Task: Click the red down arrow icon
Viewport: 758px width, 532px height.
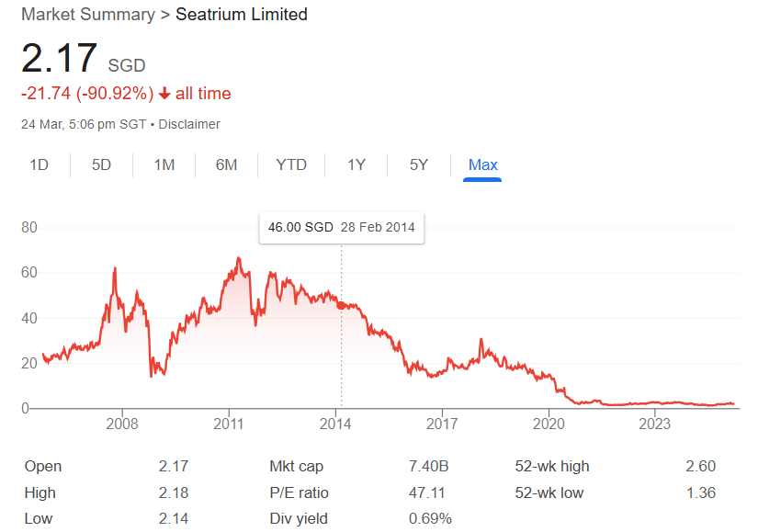Action: pos(164,94)
